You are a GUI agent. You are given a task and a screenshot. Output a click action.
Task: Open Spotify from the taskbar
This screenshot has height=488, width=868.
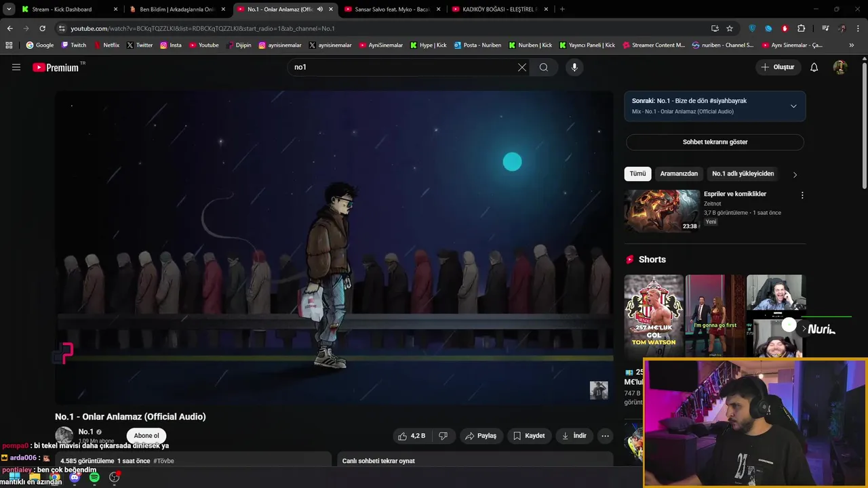[x=94, y=478]
